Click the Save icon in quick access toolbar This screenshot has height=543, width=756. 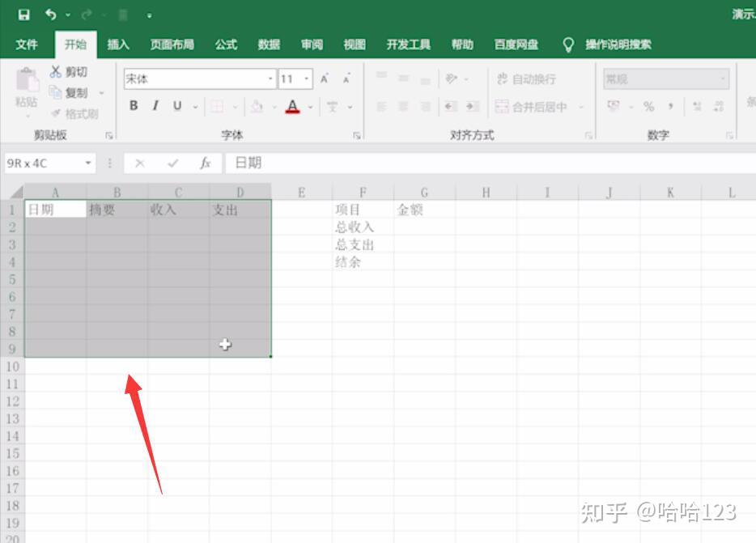click(x=23, y=15)
